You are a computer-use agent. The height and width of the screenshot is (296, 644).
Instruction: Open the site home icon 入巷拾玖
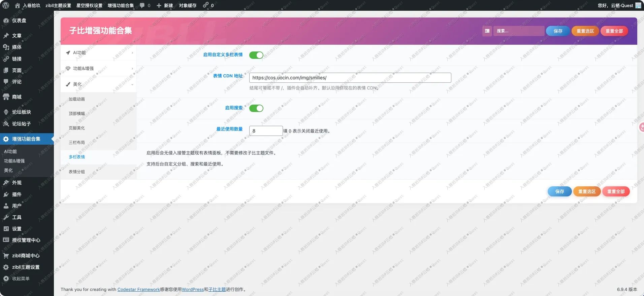point(18,5)
